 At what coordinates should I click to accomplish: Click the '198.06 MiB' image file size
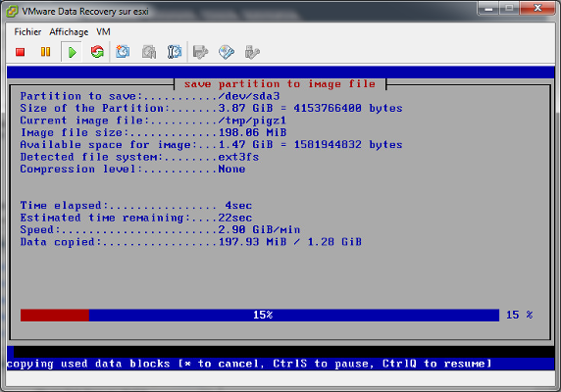(252, 132)
